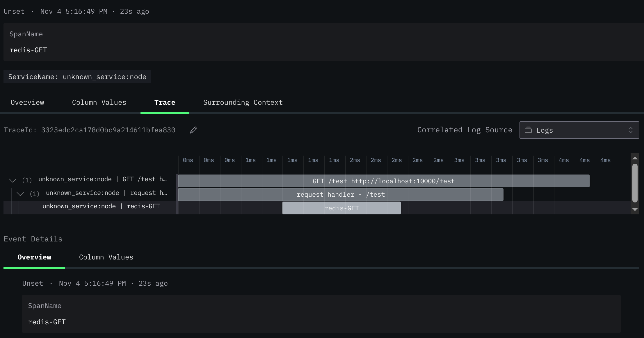Select the unknown_service:node redis-GET tree row
644x338 pixels.
click(x=101, y=206)
